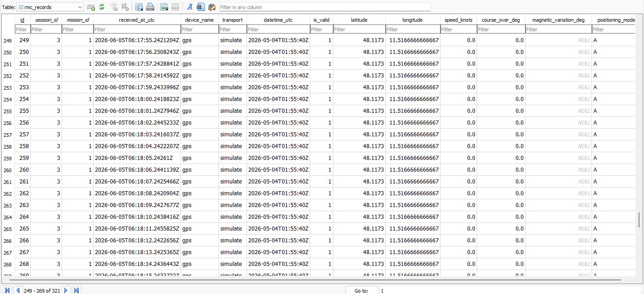Viewport: 644px width, 294px height.
Task: Print the currently displayed table data
Action: [x=150, y=7]
